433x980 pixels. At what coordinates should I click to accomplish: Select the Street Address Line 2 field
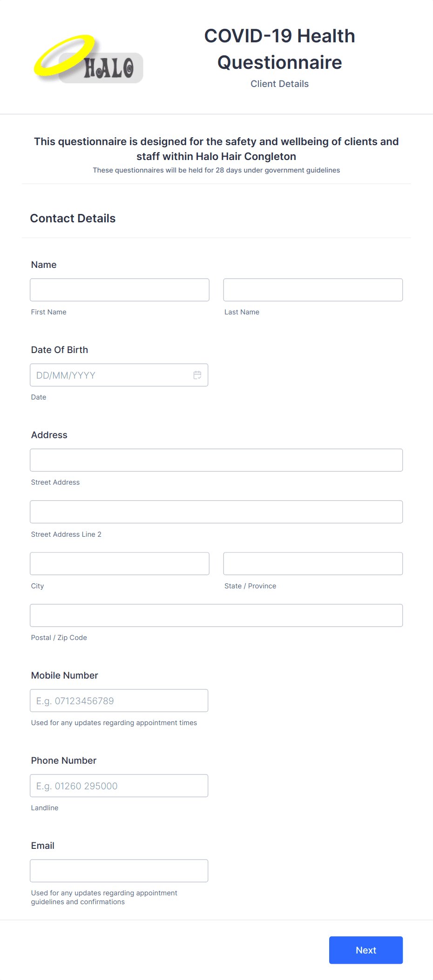point(216,512)
